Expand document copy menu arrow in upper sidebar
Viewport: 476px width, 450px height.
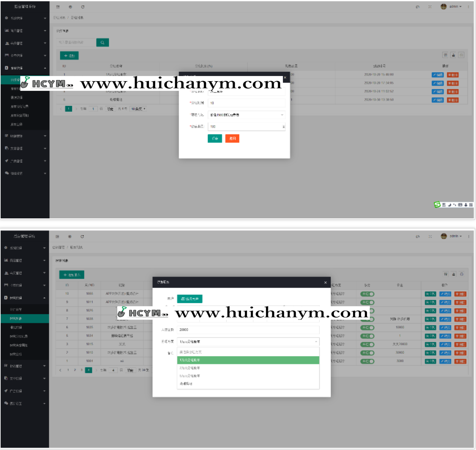click(45, 148)
